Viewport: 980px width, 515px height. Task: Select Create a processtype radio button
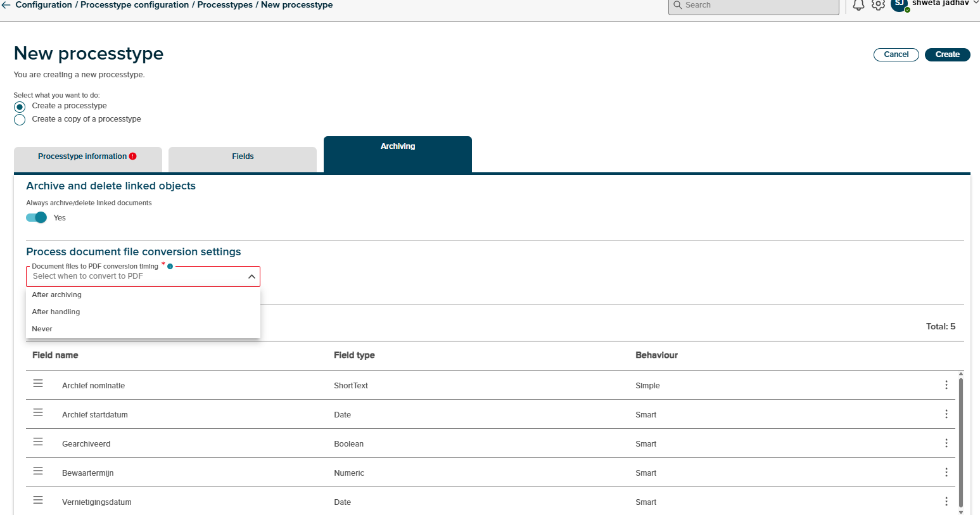tap(20, 106)
